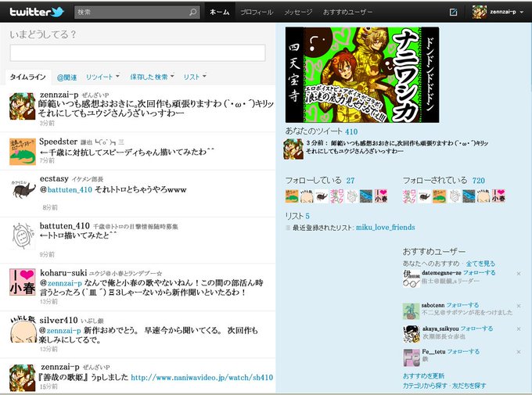Select the タイムライン tab

tap(28, 77)
